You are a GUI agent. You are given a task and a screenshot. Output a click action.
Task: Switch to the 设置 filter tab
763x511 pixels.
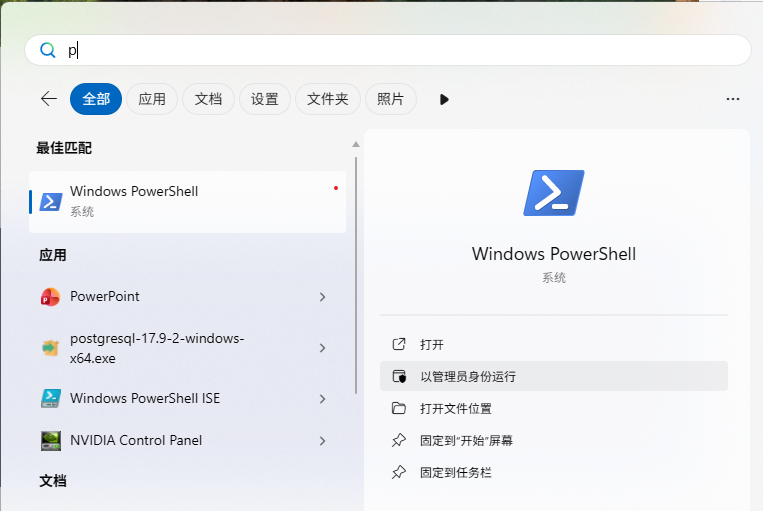click(265, 99)
